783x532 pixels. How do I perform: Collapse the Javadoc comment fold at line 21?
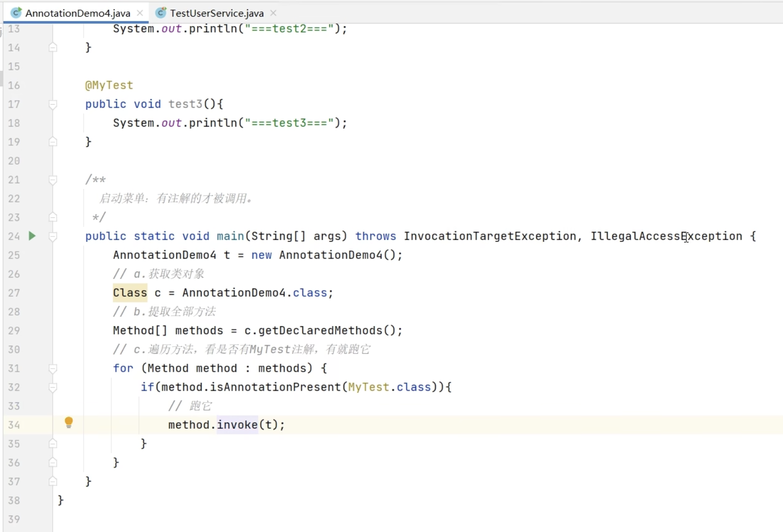click(53, 179)
